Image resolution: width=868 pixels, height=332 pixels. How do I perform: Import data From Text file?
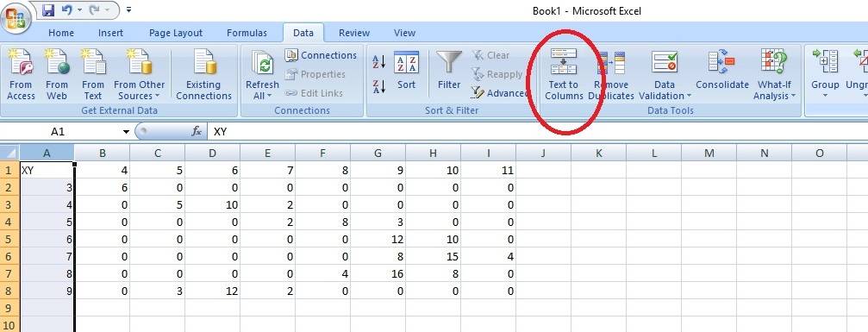(93, 75)
